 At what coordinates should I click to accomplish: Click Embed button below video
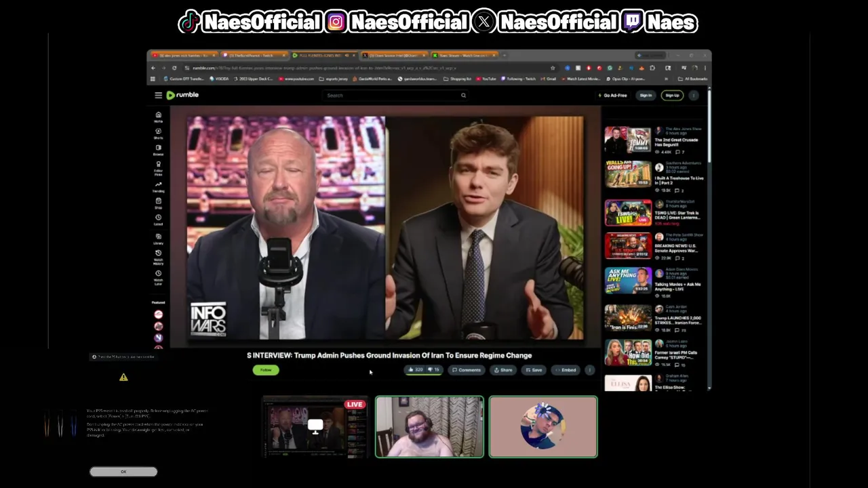tap(566, 370)
